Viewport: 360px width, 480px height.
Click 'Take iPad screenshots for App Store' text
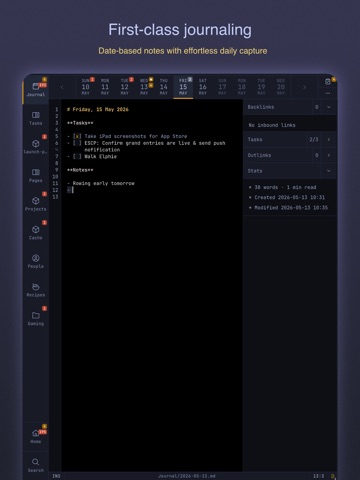(136, 136)
